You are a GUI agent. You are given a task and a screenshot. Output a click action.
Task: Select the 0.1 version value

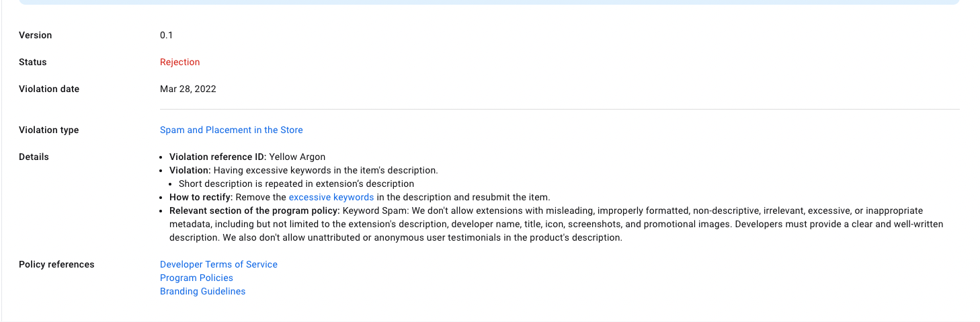pyautogui.click(x=166, y=35)
